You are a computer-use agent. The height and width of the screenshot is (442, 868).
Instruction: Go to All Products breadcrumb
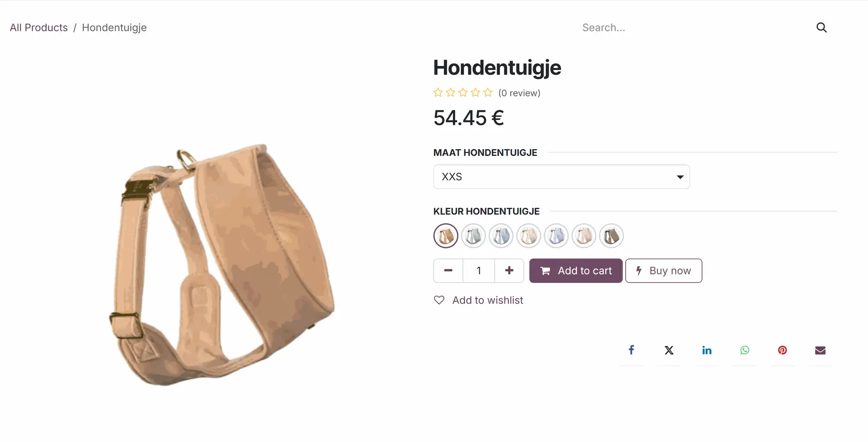coord(39,28)
